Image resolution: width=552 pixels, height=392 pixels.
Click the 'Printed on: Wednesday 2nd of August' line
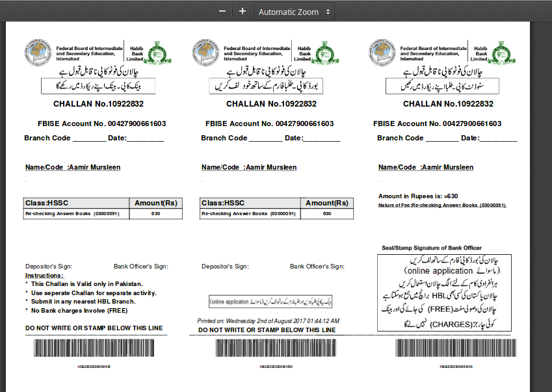pyautogui.click(x=269, y=321)
